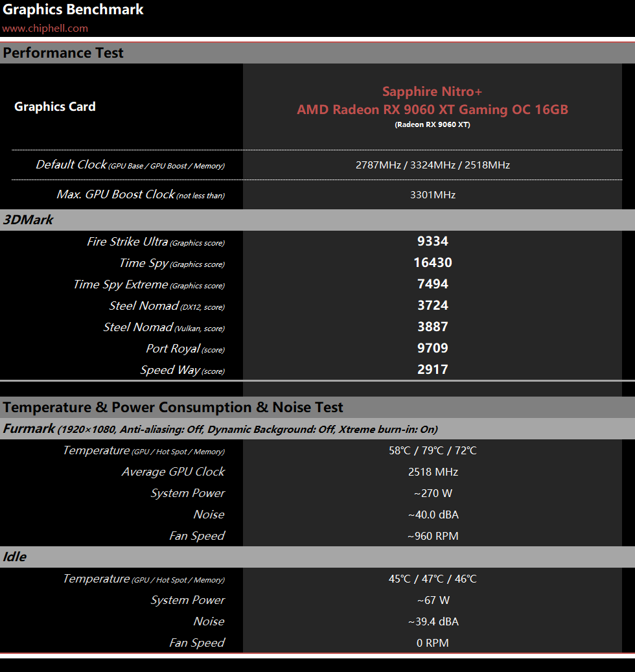The height and width of the screenshot is (672, 635).
Task: Click the Steel Nomad DX12 score 3724
Action: coord(433,306)
